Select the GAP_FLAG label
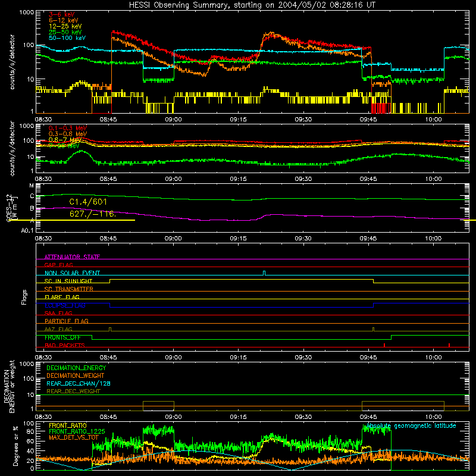This screenshot has width=476, height=476. click(58, 265)
